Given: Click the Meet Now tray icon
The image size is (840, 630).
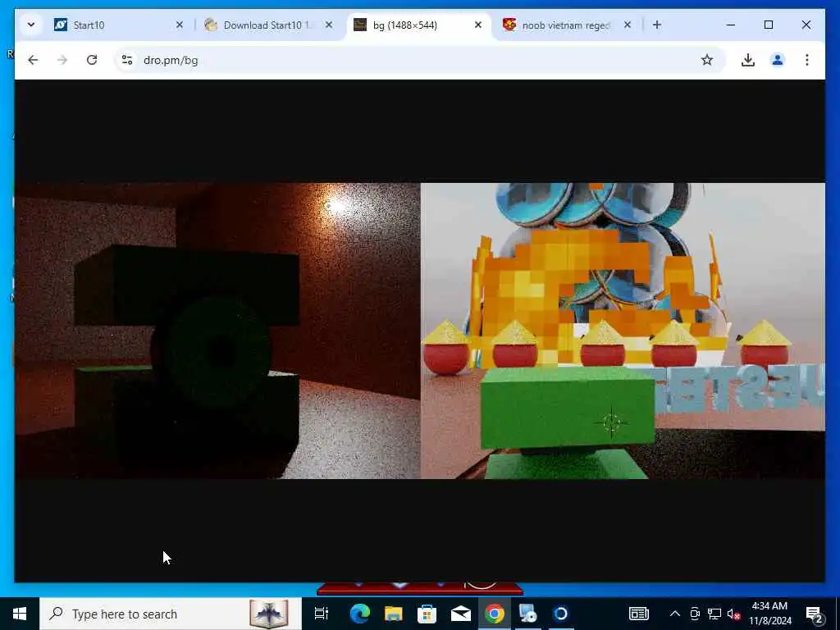Looking at the screenshot, I should click(x=695, y=614).
